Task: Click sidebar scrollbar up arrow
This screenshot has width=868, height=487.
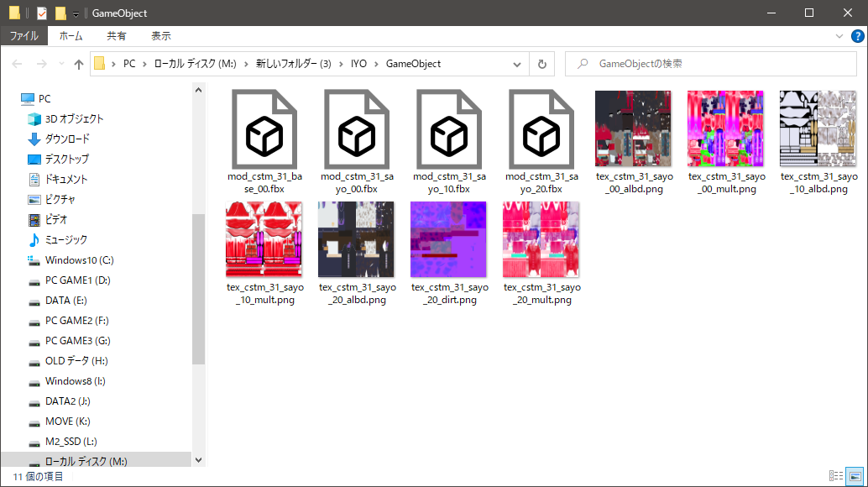Action: (199, 90)
